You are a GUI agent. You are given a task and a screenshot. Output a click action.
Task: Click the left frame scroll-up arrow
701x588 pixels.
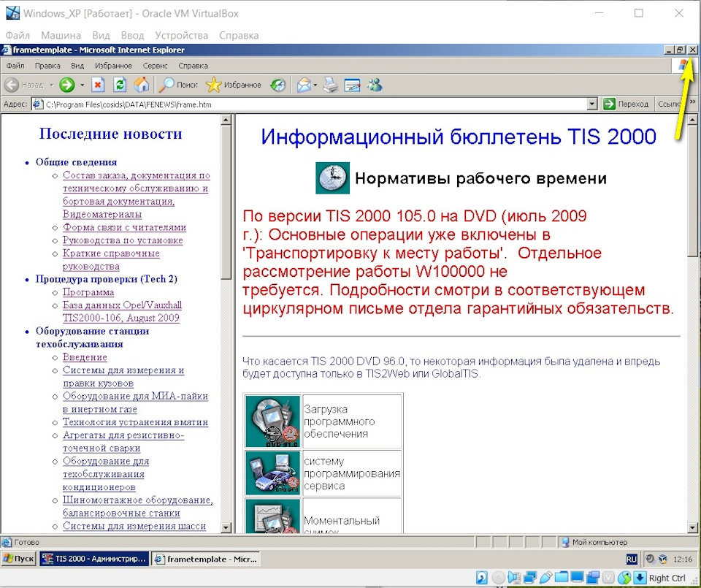226,120
